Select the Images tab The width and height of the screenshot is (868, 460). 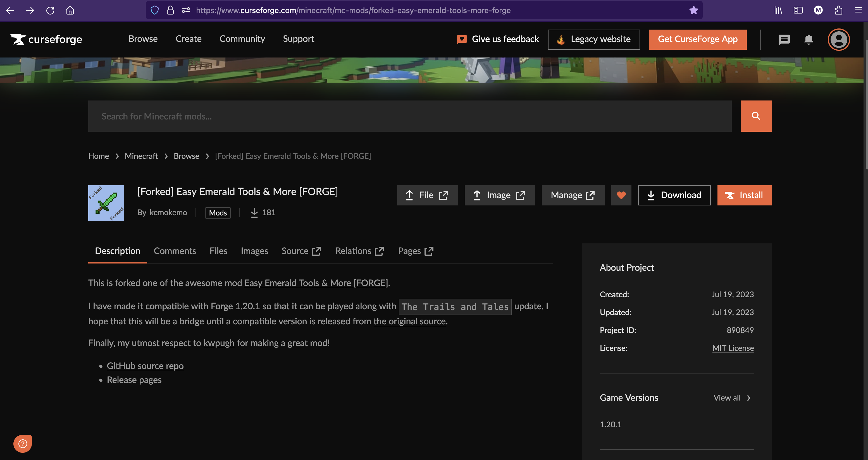point(254,251)
